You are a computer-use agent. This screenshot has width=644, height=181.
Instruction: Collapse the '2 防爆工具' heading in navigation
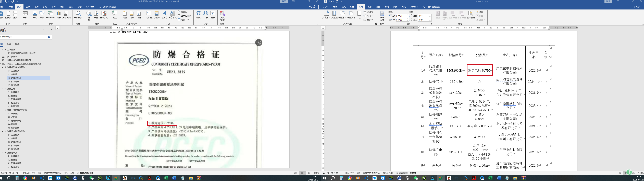point(3,89)
